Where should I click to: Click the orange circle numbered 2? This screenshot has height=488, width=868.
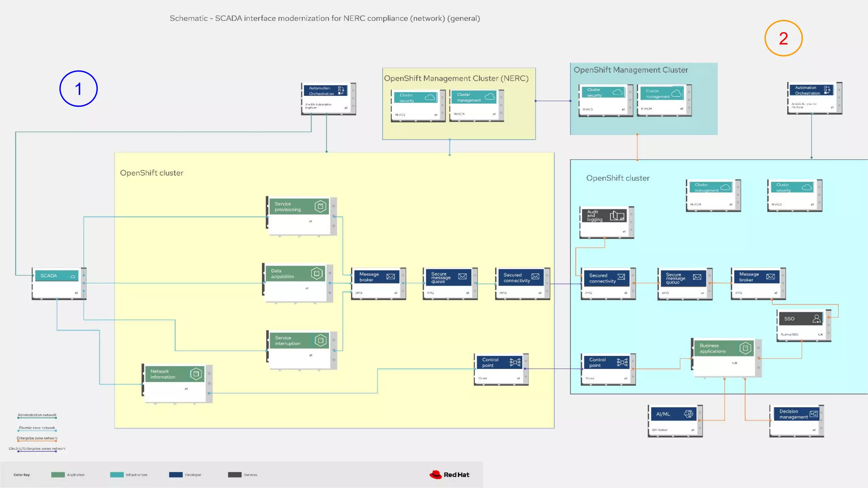(783, 38)
